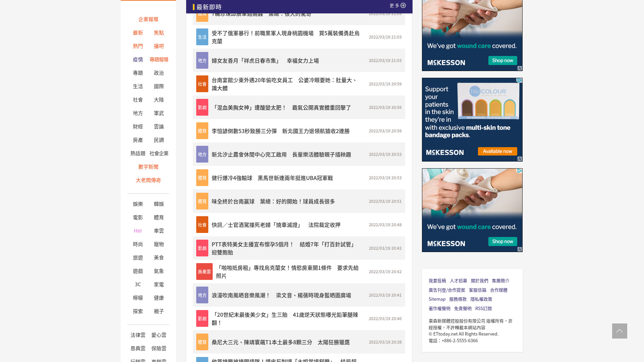Open 車雲 section in sidebar
644x362 pixels.
tap(159, 231)
